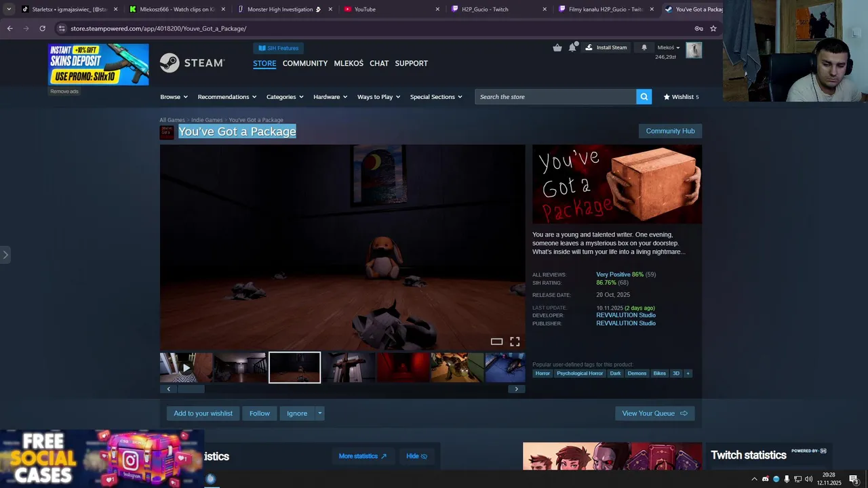868x488 pixels.
Task: Enter fullscreen on the screenshot viewer
Action: [515, 342]
